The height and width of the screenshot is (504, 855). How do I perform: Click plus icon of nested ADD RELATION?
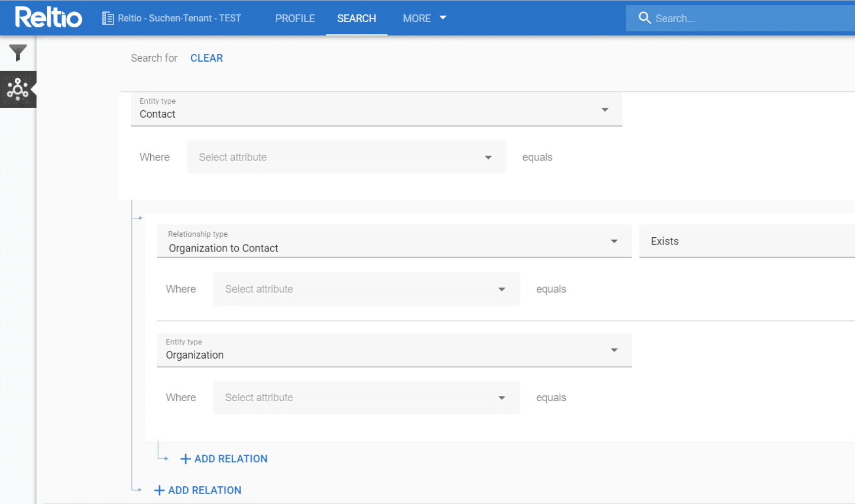click(185, 459)
